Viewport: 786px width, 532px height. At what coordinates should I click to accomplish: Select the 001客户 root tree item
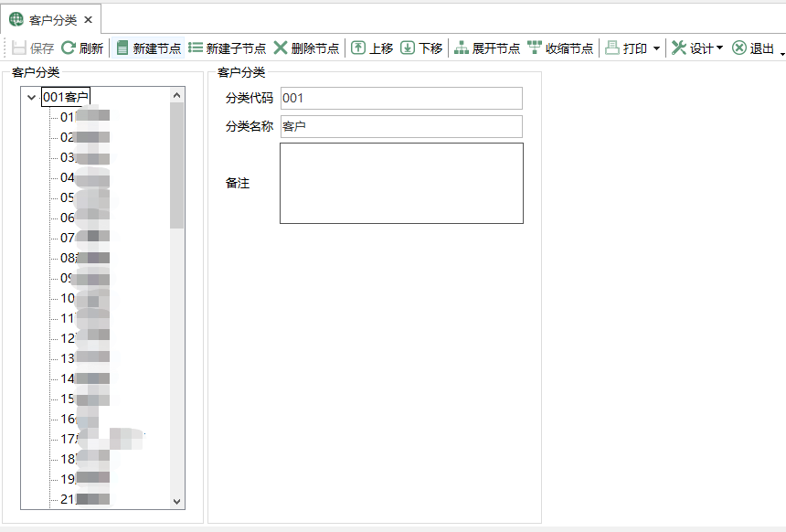point(66,97)
